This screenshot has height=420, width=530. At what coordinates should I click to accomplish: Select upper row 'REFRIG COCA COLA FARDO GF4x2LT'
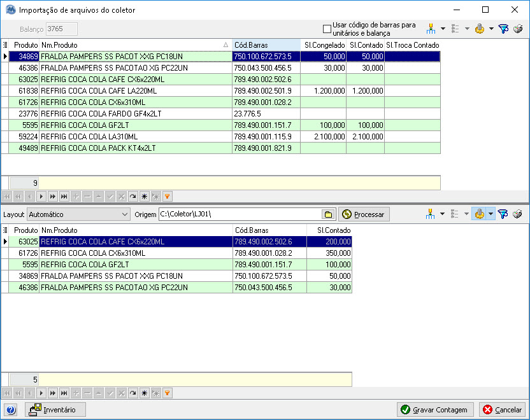point(224,114)
